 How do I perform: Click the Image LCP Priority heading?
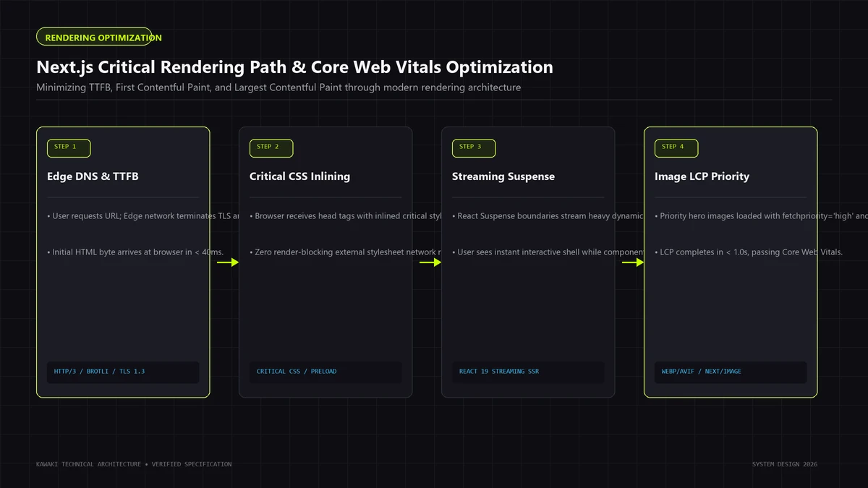coord(702,176)
